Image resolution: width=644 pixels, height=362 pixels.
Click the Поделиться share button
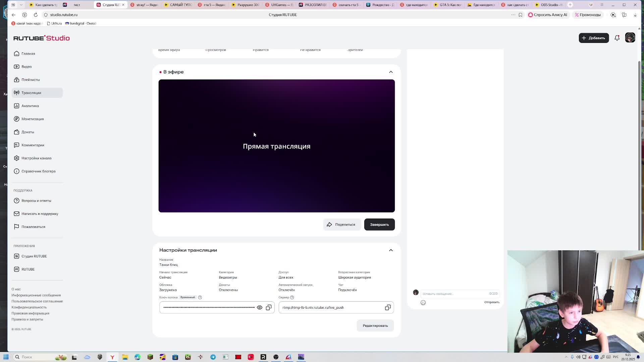pyautogui.click(x=341, y=225)
